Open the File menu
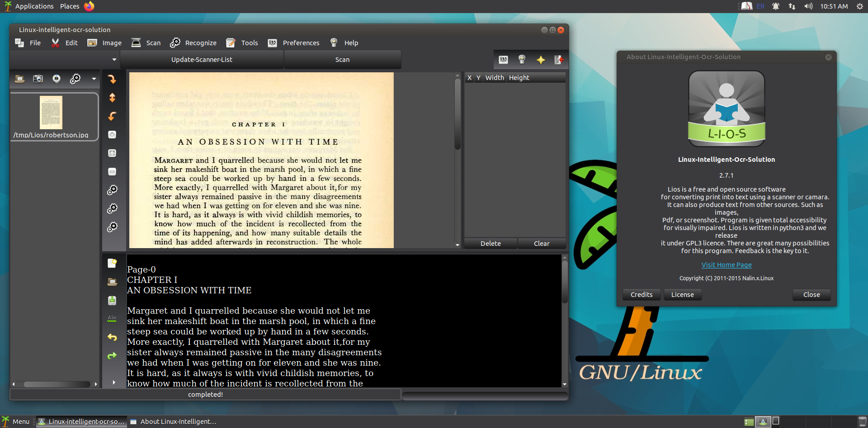The image size is (868, 428). point(28,43)
